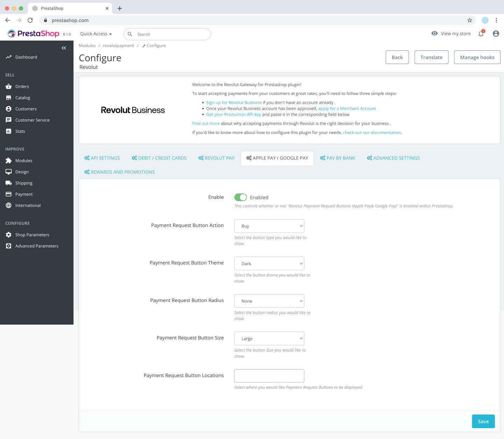Image resolution: width=504 pixels, height=439 pixels.
Task: Select Apple Pay / Google Pay tab
Action: tap(277, 158)
